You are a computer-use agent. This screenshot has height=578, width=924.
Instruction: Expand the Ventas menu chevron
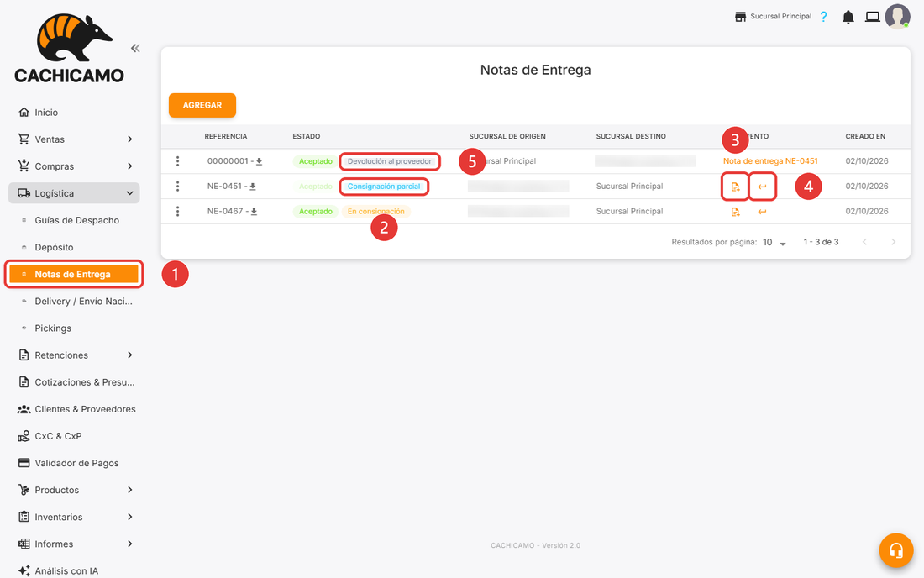point(129,139)
